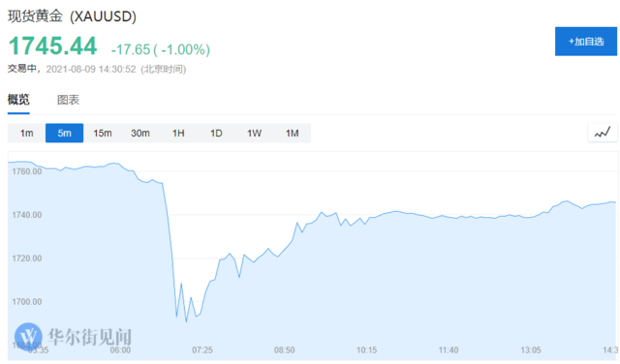Select the 15m timeframe
Screen dimensions: 620x364
(103, 134)
